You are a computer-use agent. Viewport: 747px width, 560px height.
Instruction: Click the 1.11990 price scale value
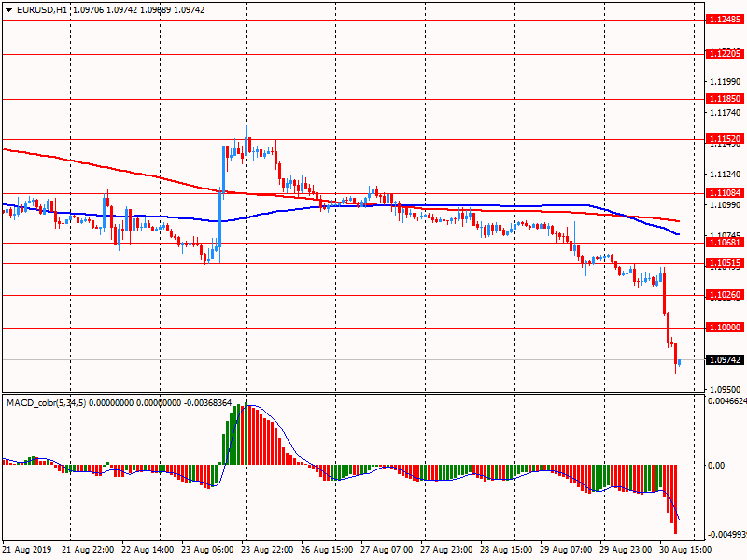(x=726, y=82)
